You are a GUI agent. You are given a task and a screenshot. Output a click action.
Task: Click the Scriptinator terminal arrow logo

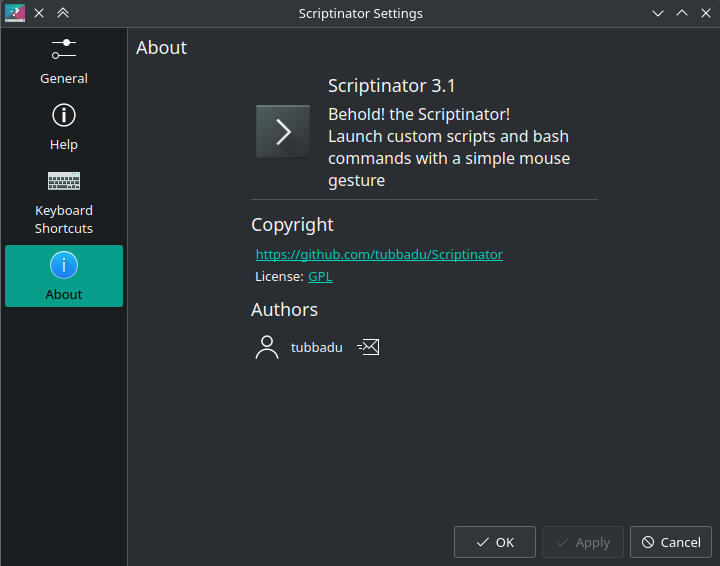coord(283,132)
